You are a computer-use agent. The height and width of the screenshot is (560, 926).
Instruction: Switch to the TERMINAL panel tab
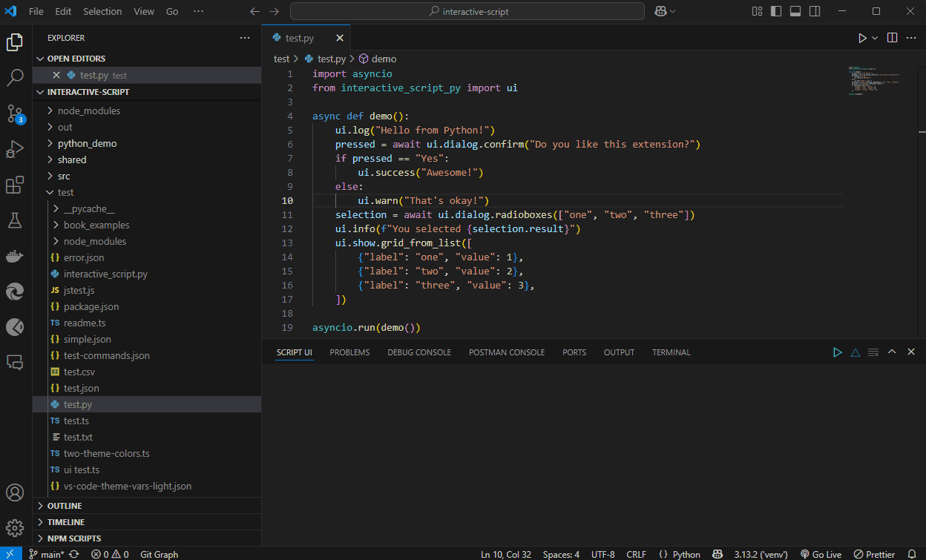(x=671, y=352)
